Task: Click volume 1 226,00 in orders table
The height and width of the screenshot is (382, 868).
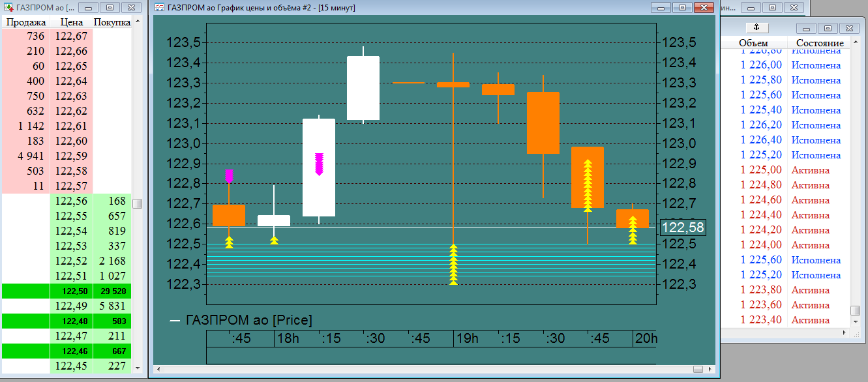Action: pos(761,65)
